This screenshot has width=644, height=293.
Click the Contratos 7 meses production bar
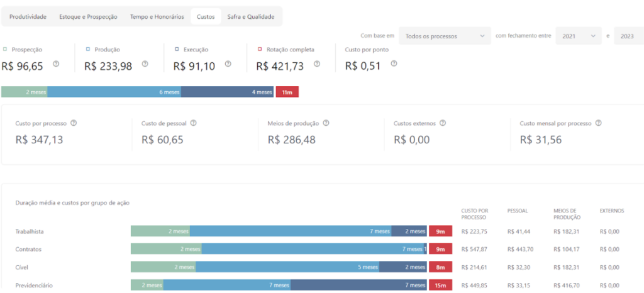coord(313,249)
